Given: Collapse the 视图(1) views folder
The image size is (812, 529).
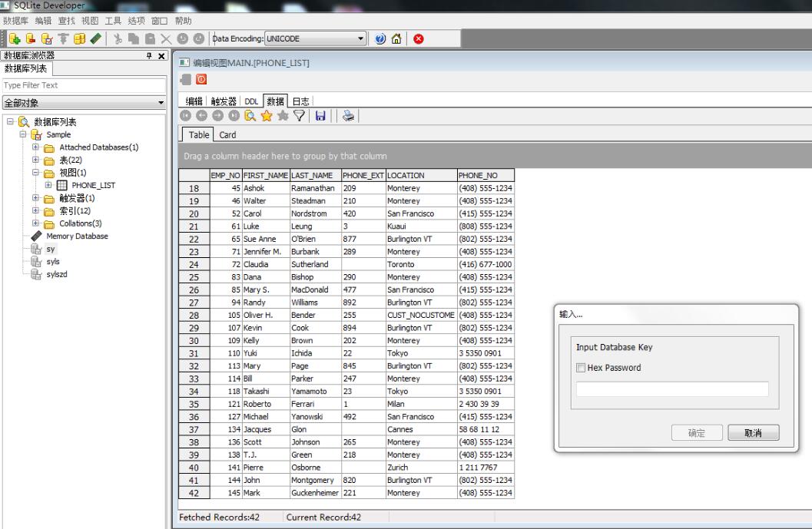Looking at the screenshot, I should click(x=36, y=172).
